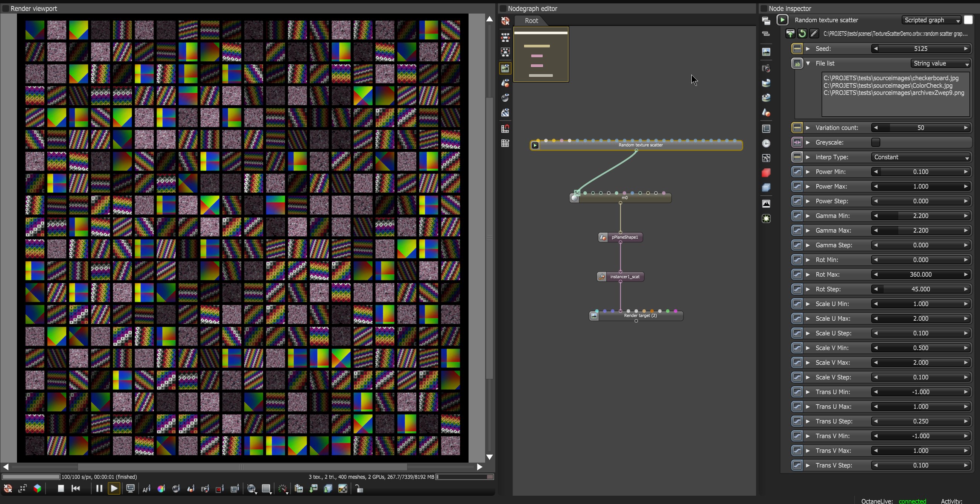Toggle the Render viewport panel header checkbox

click(6, 8)
